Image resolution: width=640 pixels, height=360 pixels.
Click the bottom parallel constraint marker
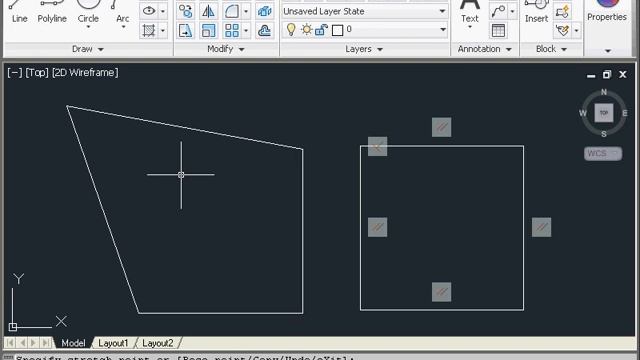[442, 292]
